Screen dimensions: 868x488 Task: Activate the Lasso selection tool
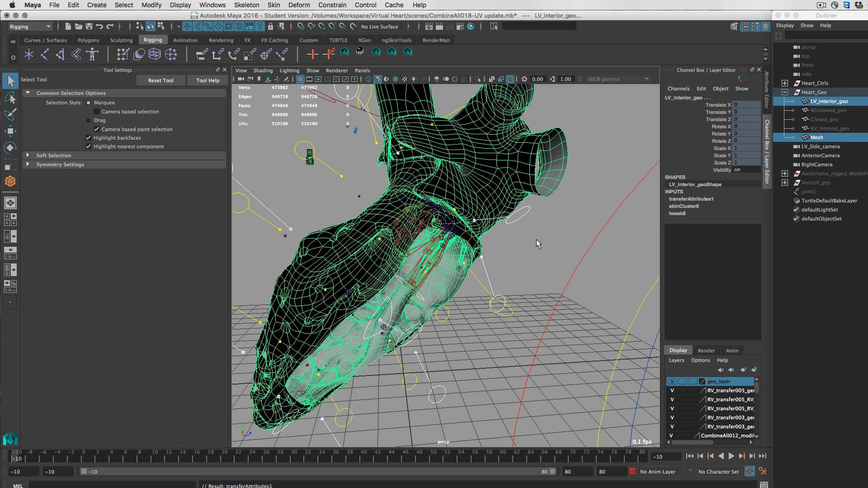coord(11,98)
